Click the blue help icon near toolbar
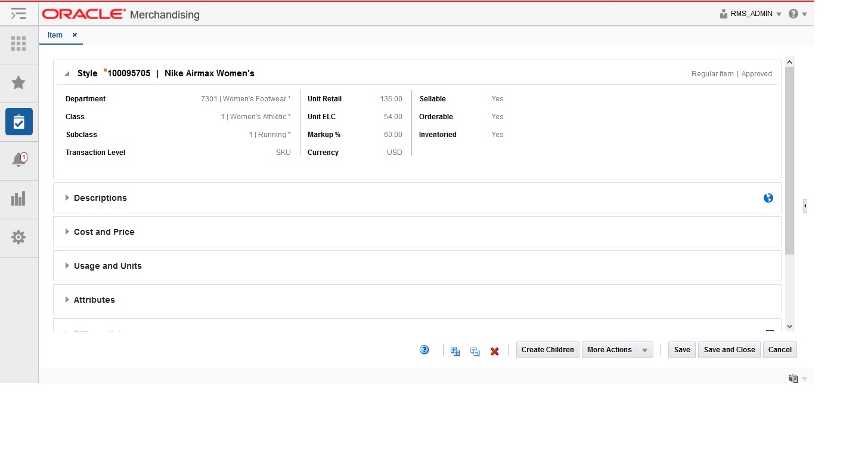Viewport: 868px width, 472px height. 424,350
